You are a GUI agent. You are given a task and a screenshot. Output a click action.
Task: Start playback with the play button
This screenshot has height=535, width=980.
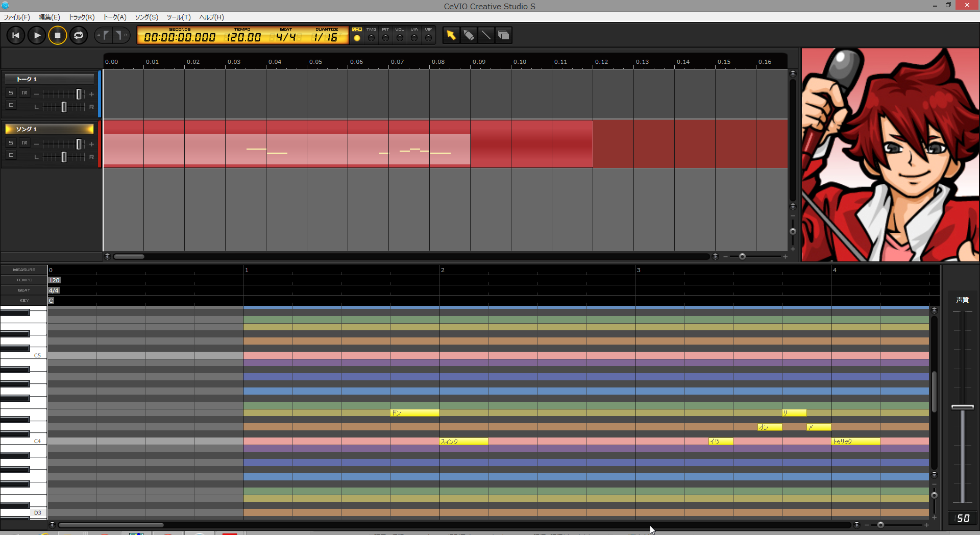[x=37, y=35]
